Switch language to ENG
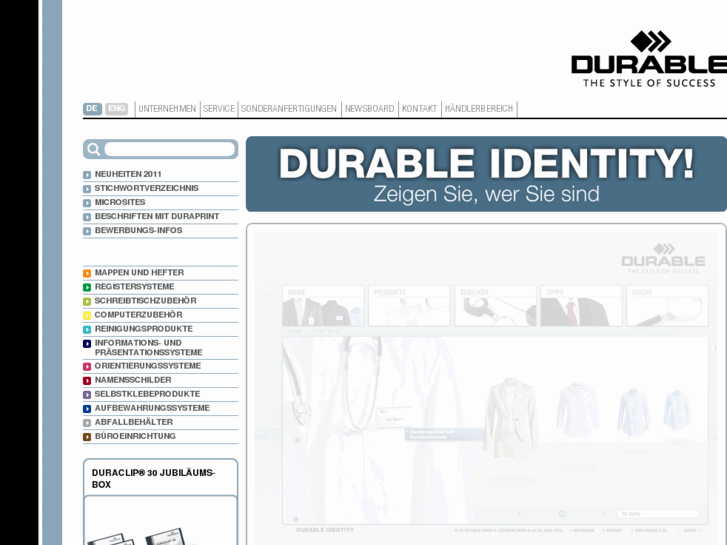The image size is (727, 545). coord(116,109)
